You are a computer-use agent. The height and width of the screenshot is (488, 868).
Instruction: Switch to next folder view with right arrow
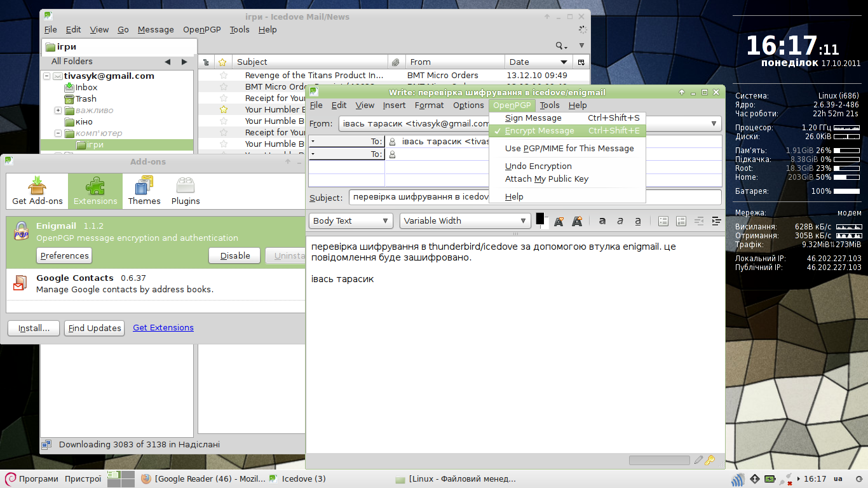(184, 62)
